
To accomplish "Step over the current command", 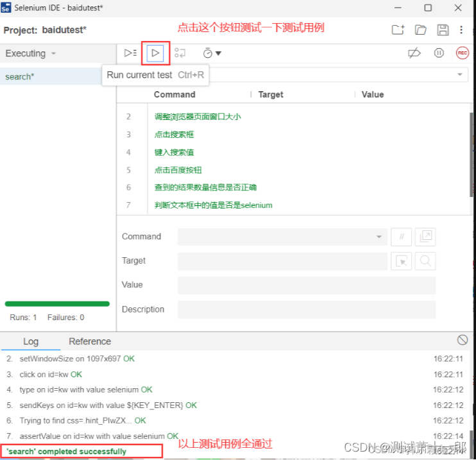I will (180, 53).
